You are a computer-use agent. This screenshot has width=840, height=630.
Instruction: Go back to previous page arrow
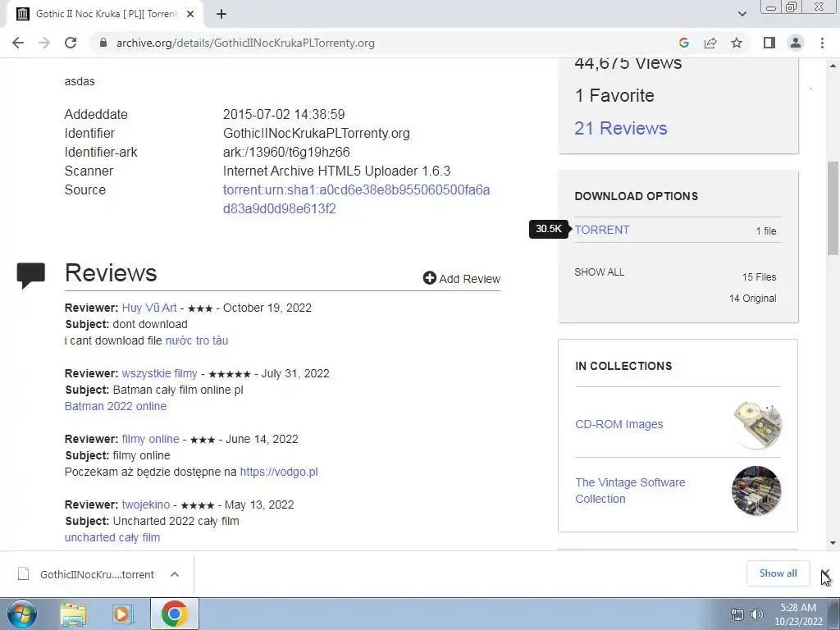tap(18, 43)
